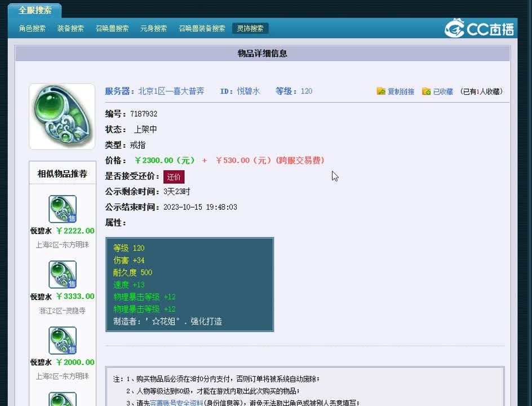Click the 复制链接 folder icon

pos(381,91)
